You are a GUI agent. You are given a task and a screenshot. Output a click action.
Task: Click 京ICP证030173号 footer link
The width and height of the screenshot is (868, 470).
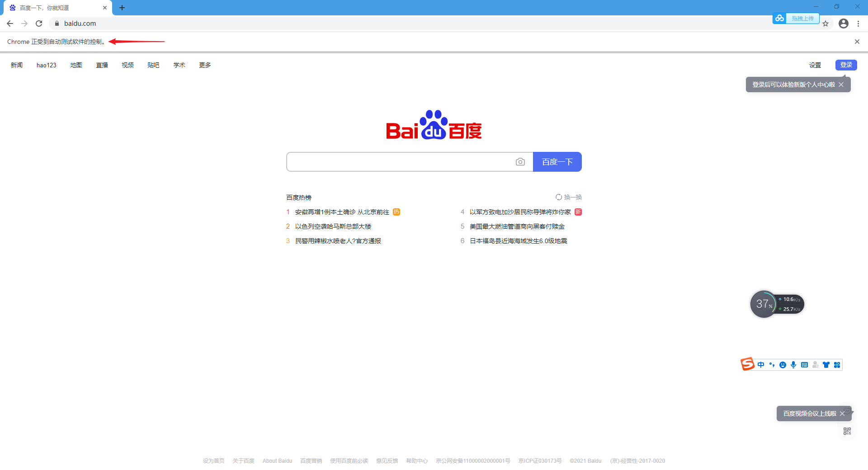click(x=540, y=461)
